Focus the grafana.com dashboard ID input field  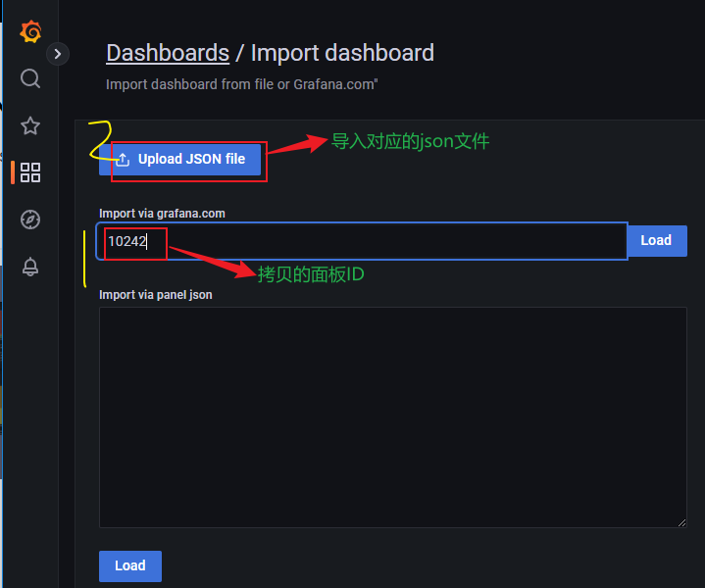362,241
